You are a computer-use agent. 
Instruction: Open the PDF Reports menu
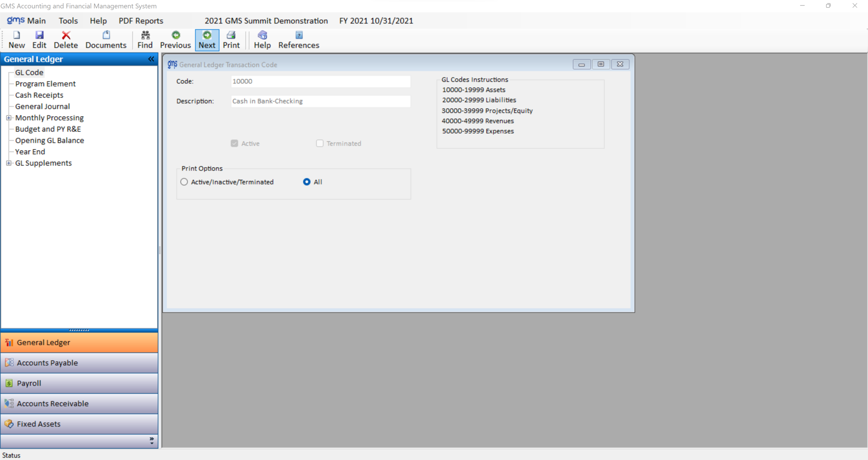141,21
